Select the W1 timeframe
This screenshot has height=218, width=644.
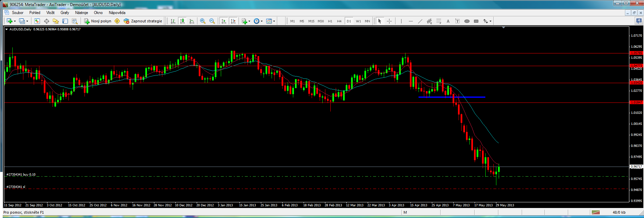[x=358, y=21]
